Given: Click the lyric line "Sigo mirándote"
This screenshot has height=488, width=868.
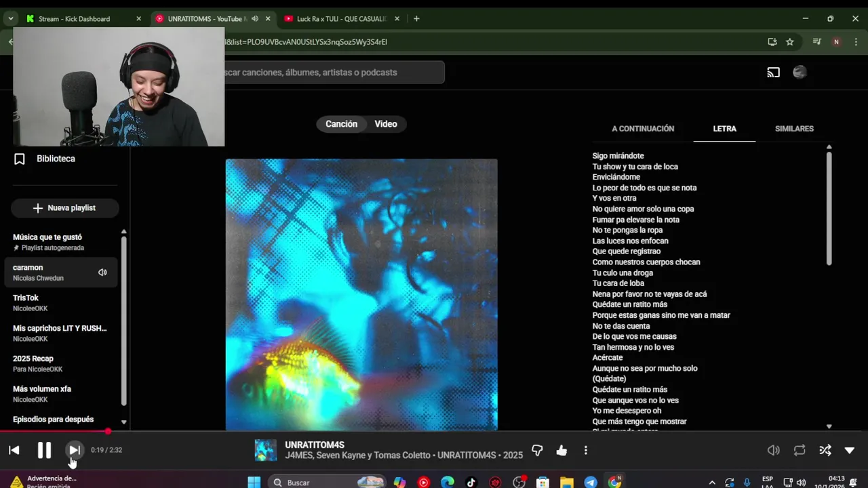Looking at the screenshot, I should click(618, 156).
